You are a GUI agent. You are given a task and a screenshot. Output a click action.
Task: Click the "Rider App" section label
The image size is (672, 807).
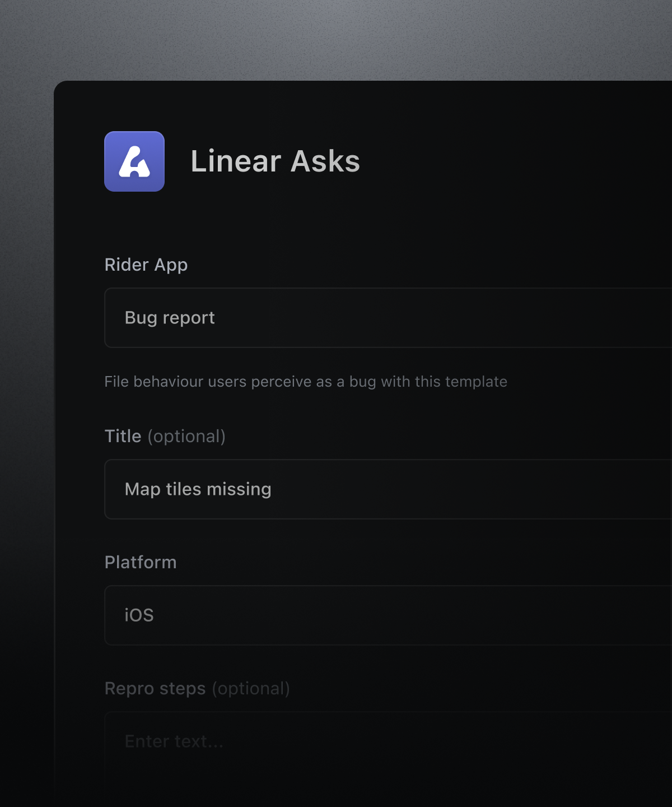[x=146, y=265]
